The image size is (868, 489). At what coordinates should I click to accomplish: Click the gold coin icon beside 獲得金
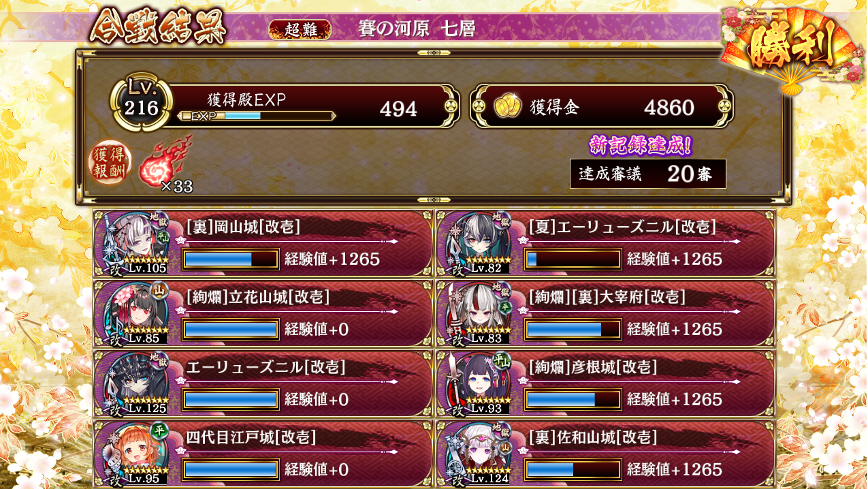point(507,107)
